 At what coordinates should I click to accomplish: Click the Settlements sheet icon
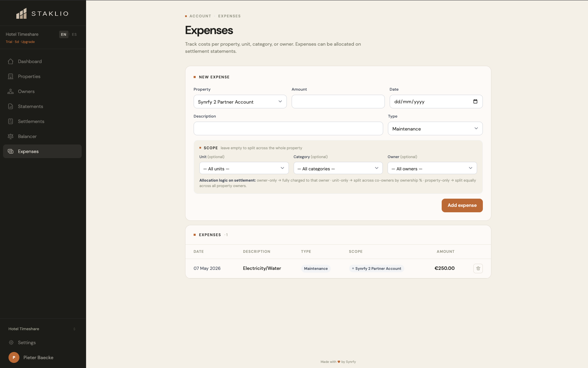point(11,121)
